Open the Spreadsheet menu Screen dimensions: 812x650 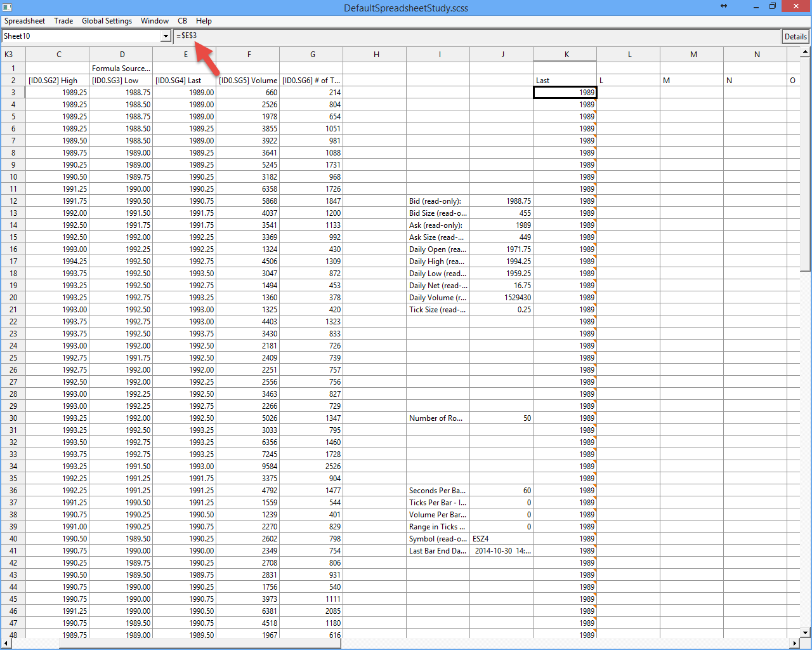pos(25,21)
